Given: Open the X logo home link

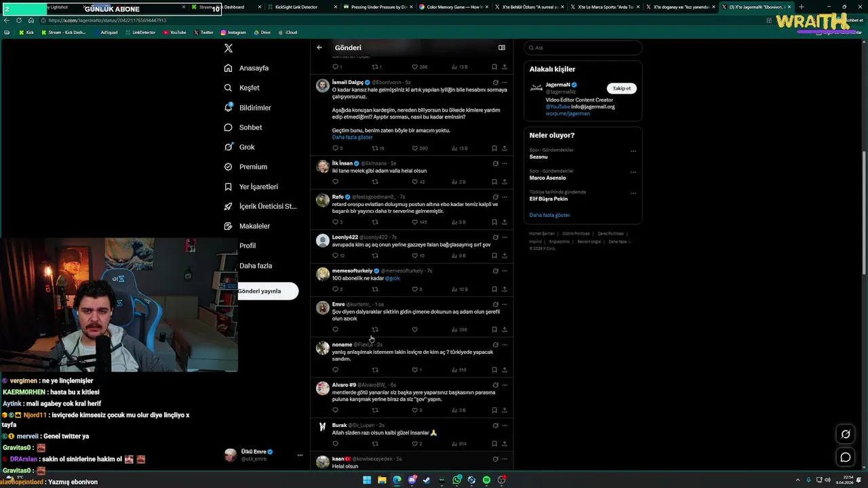Looking at the screenshot, I should point(229,48).
